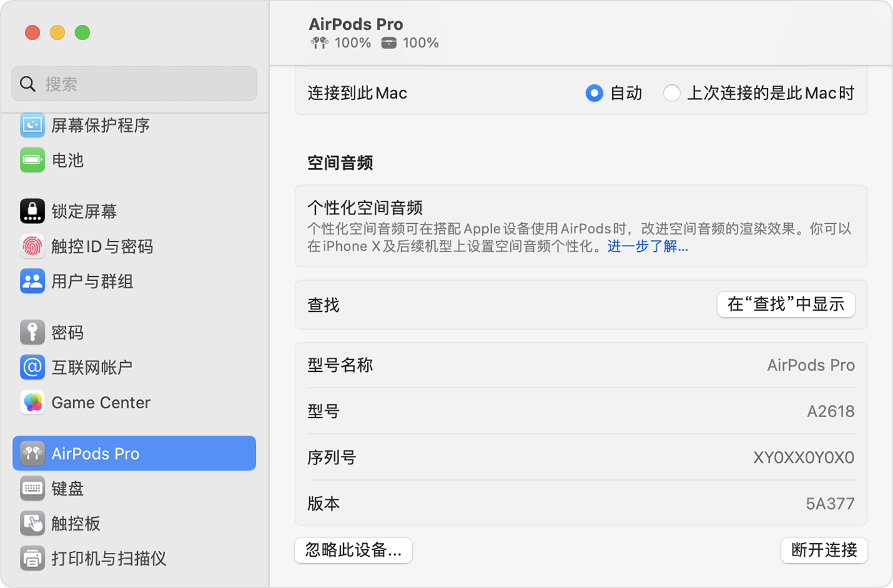893x588 pixels.
Task: Click the 序列号 label
Action: point(332,457)
